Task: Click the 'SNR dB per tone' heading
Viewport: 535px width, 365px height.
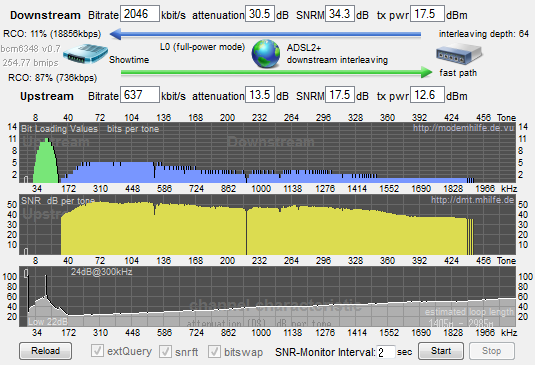Action: coord(58,201)
